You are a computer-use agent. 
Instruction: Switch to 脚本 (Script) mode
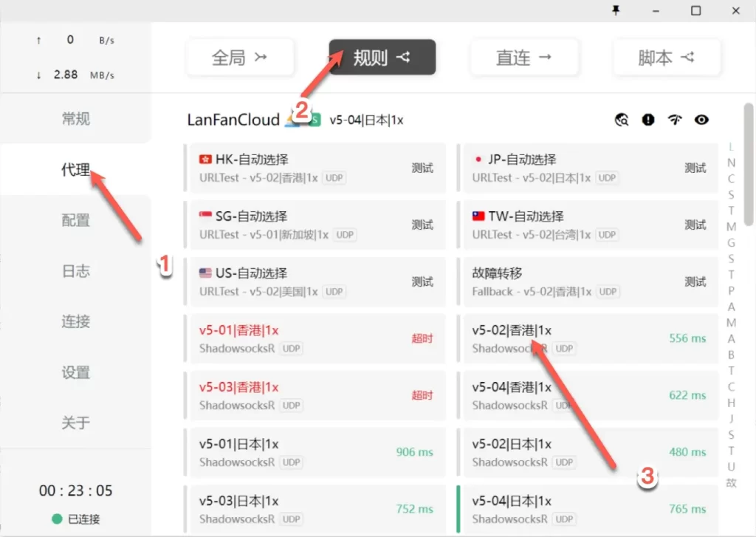coord(667,56)
